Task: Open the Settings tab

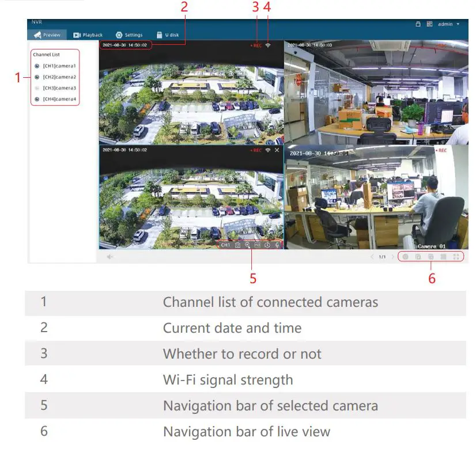Action: (x=131, y=35)
